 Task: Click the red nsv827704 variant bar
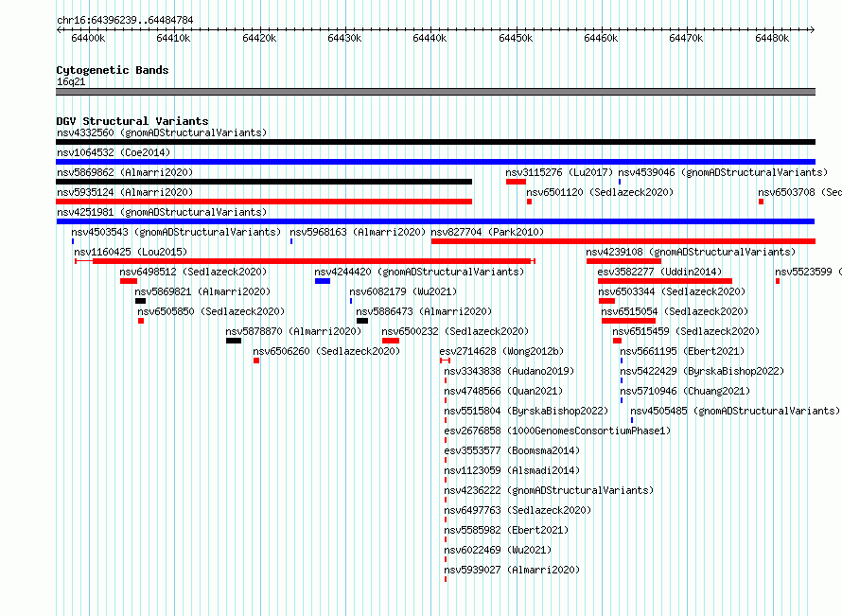point(623,241)
